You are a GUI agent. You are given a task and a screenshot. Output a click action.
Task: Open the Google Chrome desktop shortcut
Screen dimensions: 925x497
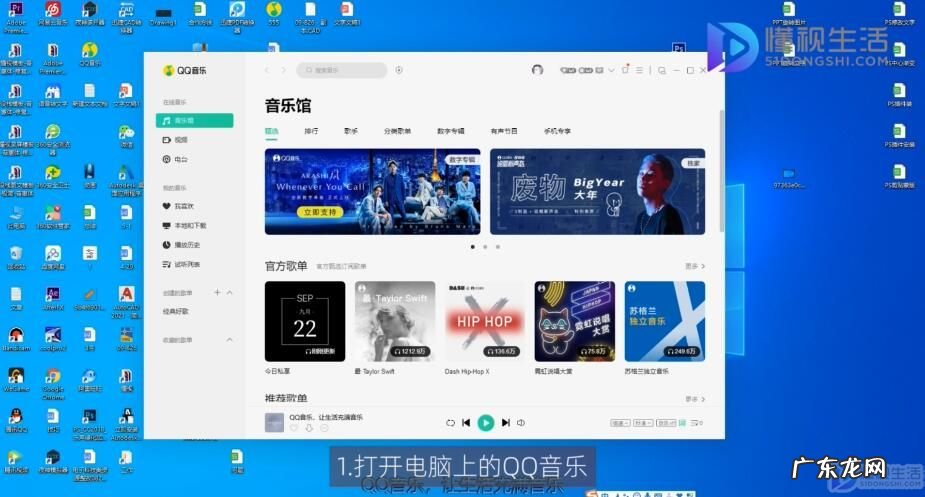(x=53, y=384)
